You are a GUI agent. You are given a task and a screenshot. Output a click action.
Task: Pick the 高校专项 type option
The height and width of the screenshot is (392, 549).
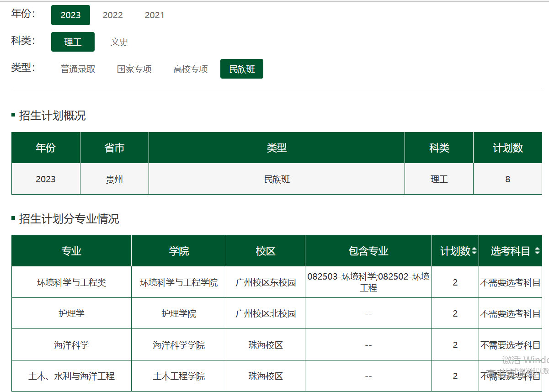pyautogui.click(x=190, y=69)
